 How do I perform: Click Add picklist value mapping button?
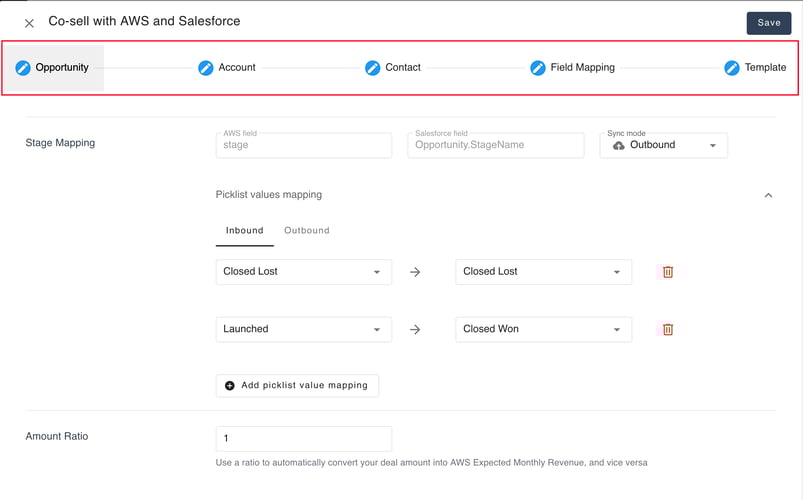click(298, 385)
